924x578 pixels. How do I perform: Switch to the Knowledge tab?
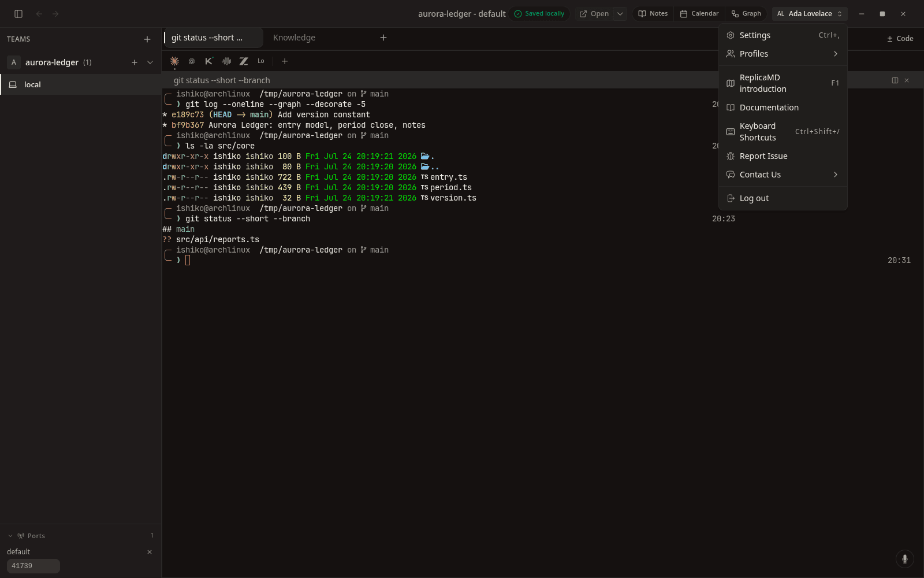(x=294, y=38)
